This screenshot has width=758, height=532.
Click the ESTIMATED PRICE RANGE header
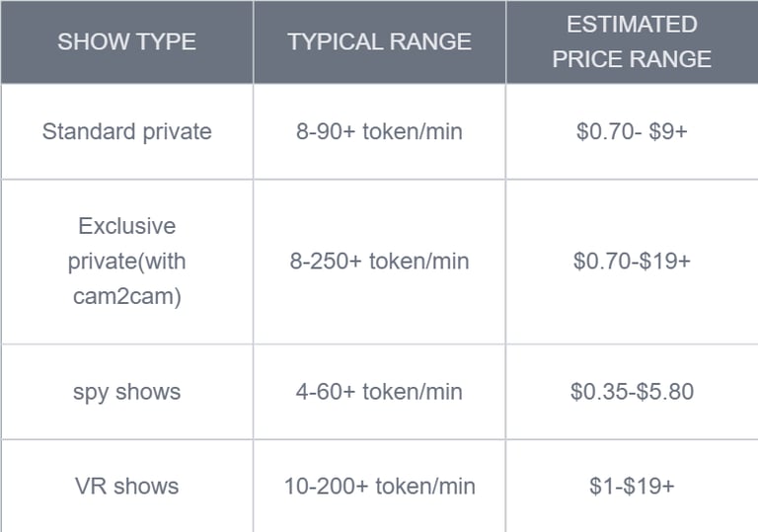coord(632,41)
